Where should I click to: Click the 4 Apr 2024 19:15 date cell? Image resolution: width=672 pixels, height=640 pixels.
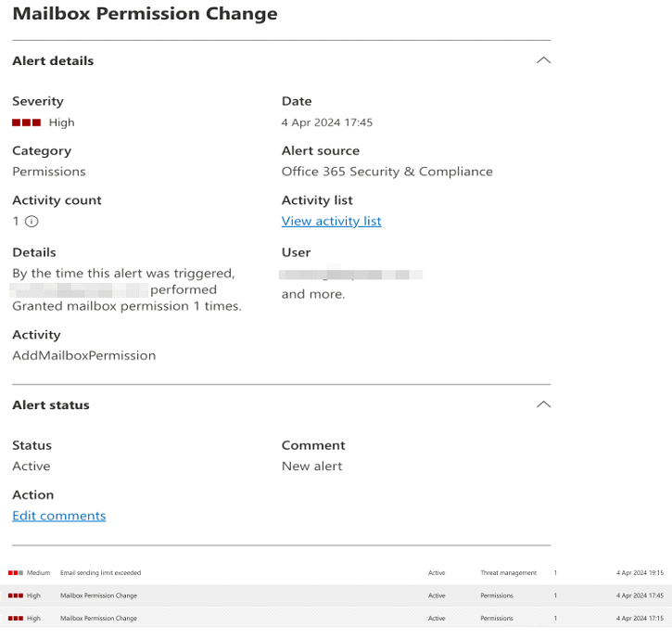(640, 573)
